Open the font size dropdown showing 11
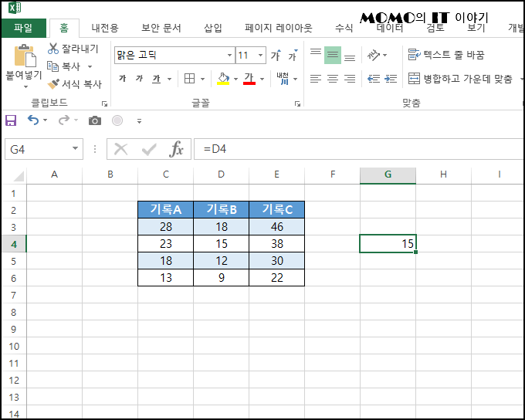 260,56
